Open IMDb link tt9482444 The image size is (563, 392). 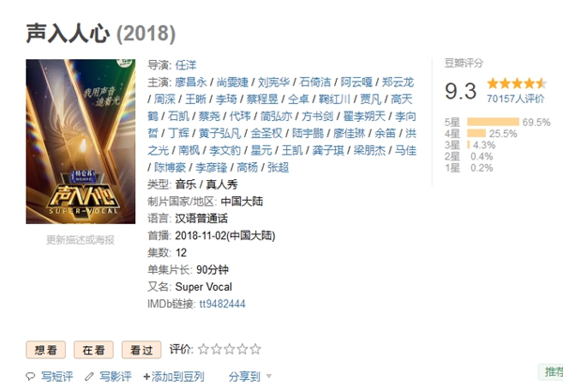click(222, 304)
